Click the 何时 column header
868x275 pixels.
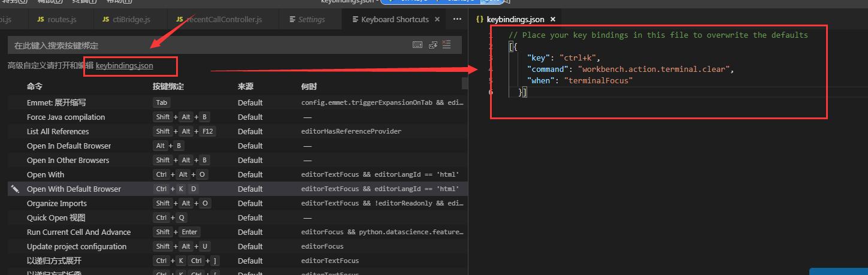click(309, 87)
